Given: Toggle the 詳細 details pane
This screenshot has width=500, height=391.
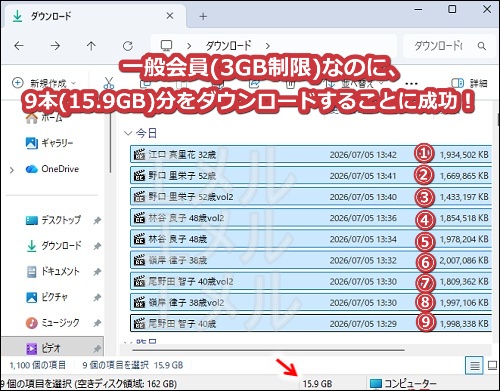Looking at the screenshot, I should point(469,83).
